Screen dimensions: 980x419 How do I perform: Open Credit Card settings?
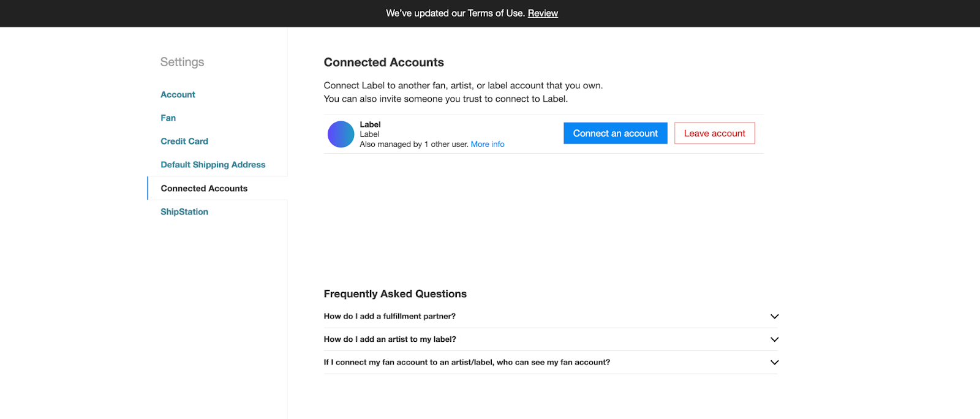184,141
